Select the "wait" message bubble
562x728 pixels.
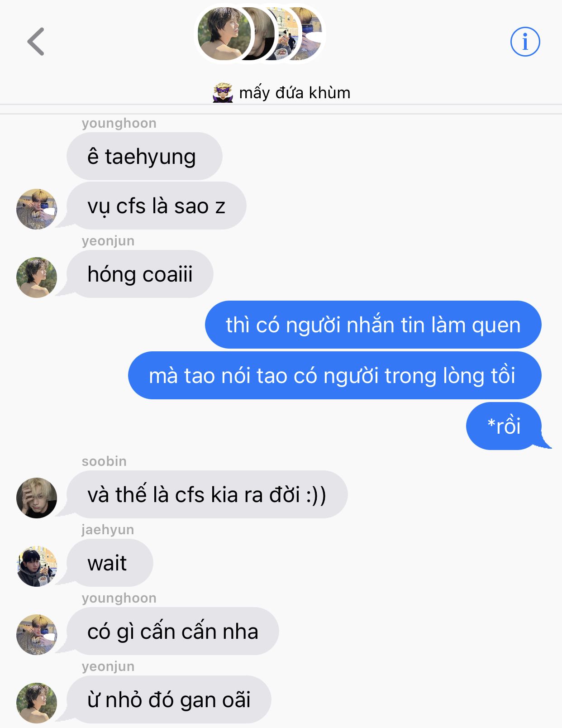tap(110, 563)
